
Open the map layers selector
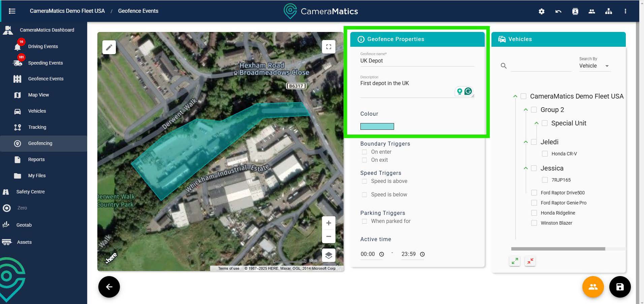pos(328,256)
